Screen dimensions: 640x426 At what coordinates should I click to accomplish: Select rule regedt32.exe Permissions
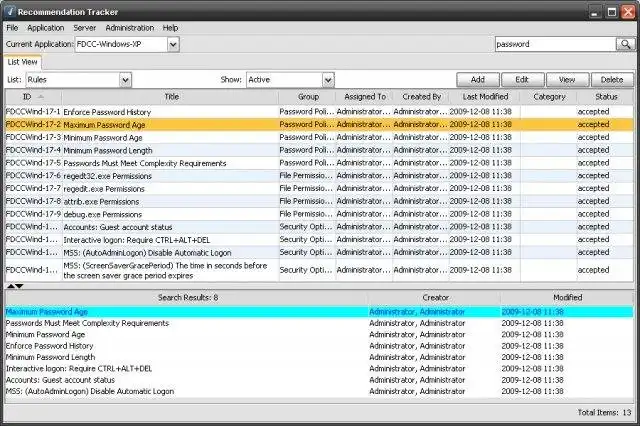[320, 176]
